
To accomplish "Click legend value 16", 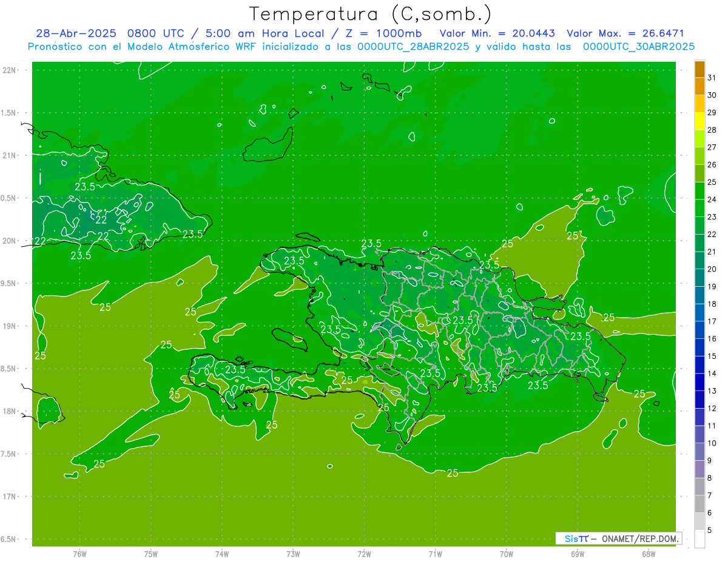I will click(x=712, y=339).
